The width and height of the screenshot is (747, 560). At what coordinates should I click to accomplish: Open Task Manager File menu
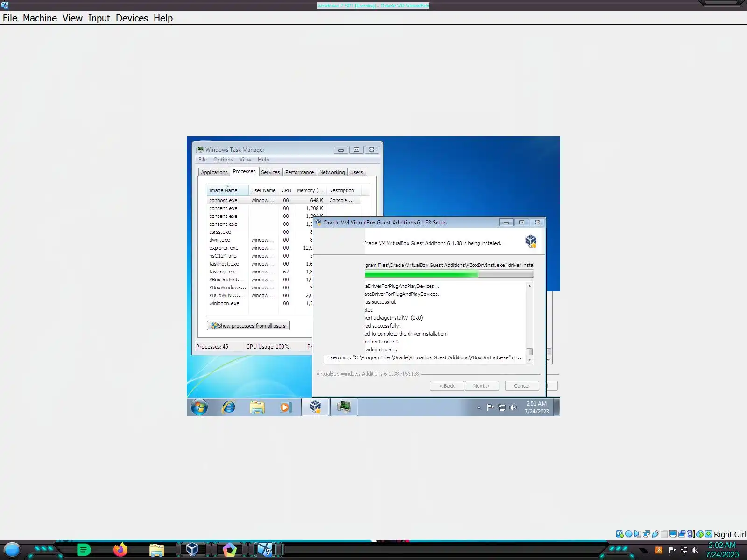coord(203,160)
